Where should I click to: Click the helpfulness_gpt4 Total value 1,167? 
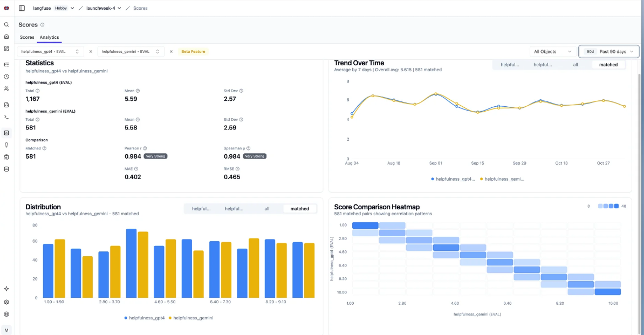[32, 99]
